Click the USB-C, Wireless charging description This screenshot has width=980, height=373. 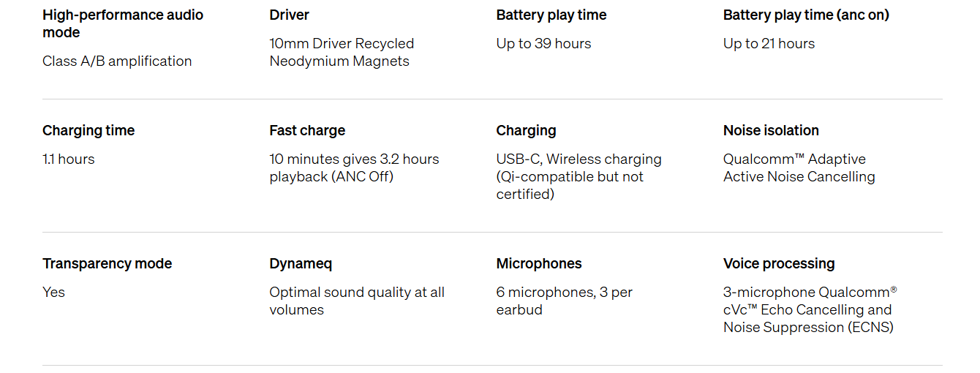click(578, 176)
